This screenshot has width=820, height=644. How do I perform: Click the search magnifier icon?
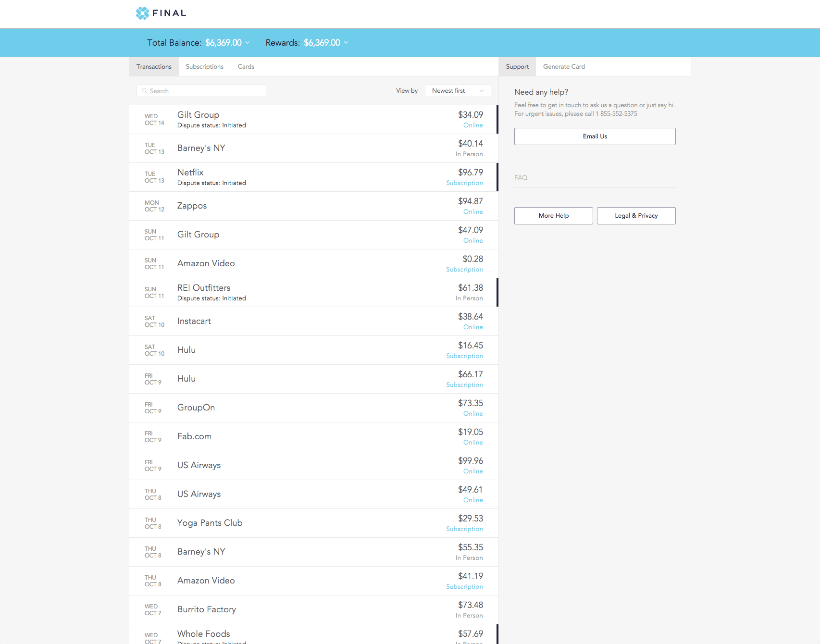[144, 91]
